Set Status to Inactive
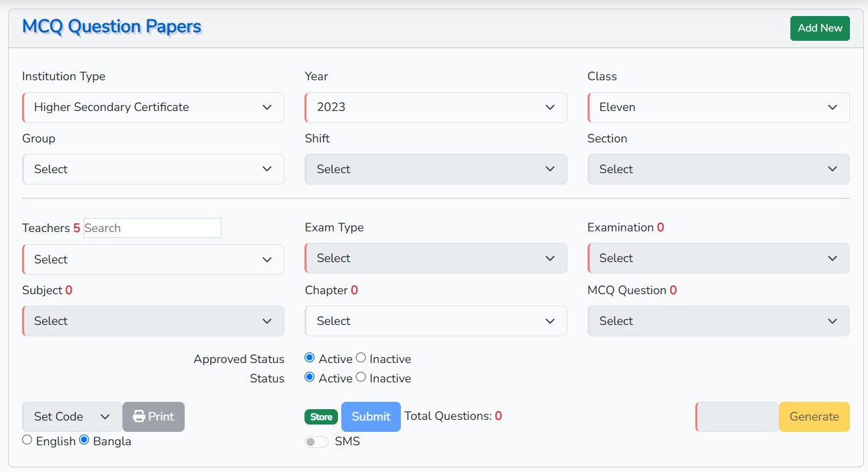This screenshot has width=868, height=472. [361, 377]
